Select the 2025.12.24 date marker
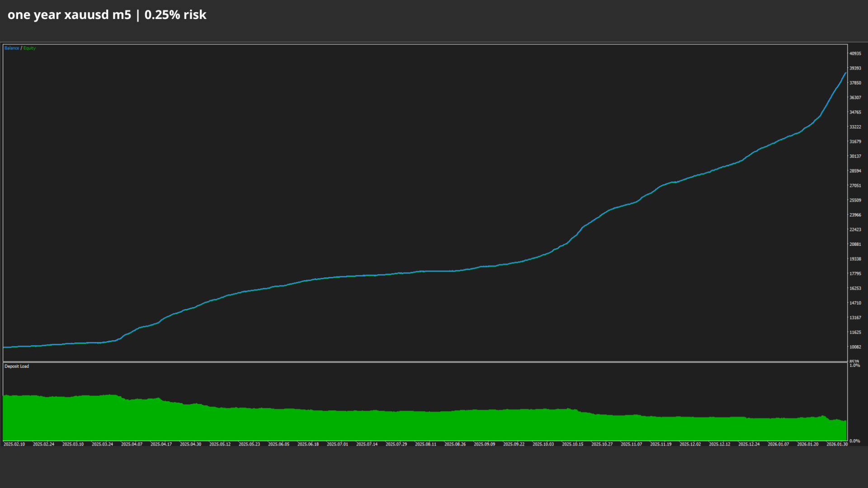This screenshot has width=868, height=488. click(x=749, y=444)
